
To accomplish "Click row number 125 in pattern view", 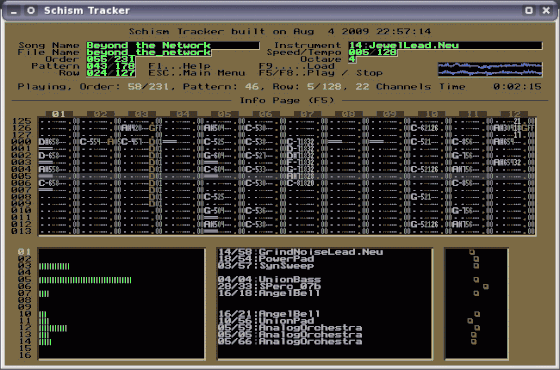I will [22, 121].
